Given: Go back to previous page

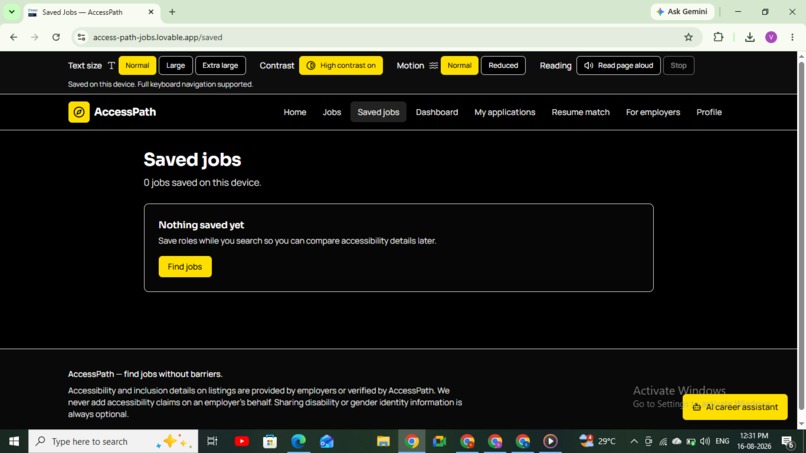Looking at the screenshot, I should tap(14, 37).
